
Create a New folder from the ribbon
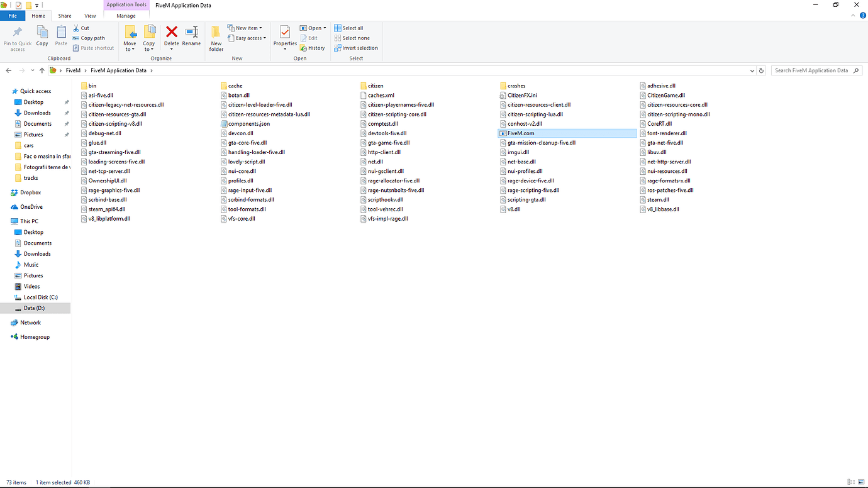click(216, 38)
